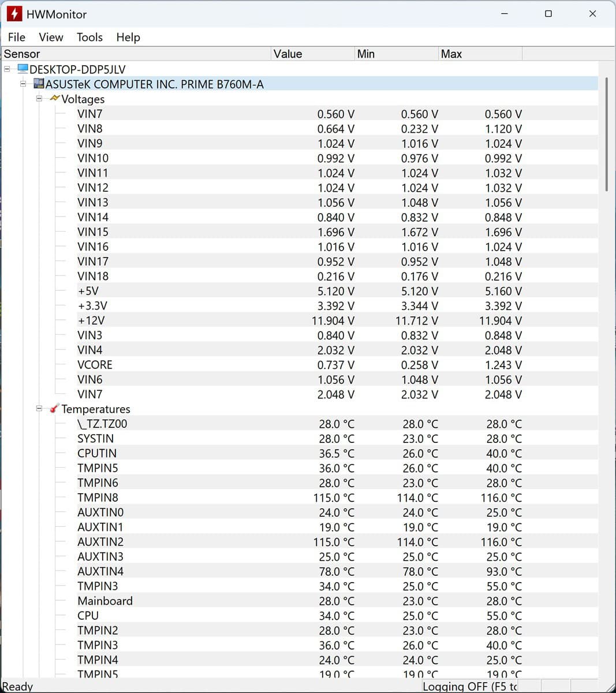Click the Voltages lightning icon

[55, 99]
